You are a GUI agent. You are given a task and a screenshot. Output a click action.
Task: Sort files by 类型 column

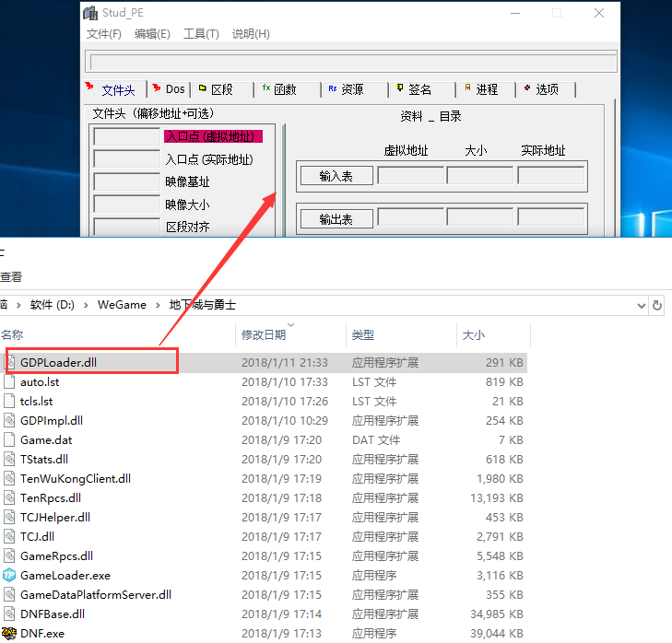click(x=363, y=334)
